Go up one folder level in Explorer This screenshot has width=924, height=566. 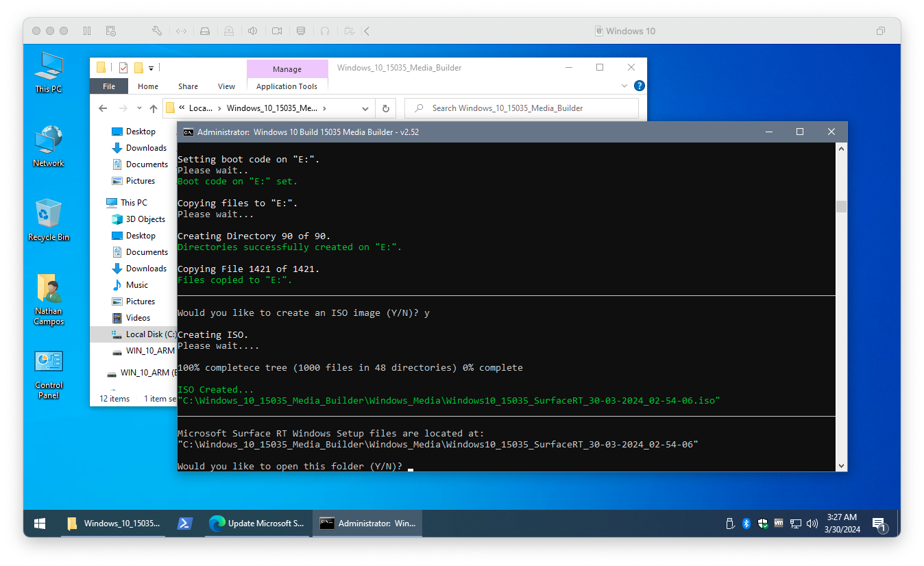coord(153,108)
